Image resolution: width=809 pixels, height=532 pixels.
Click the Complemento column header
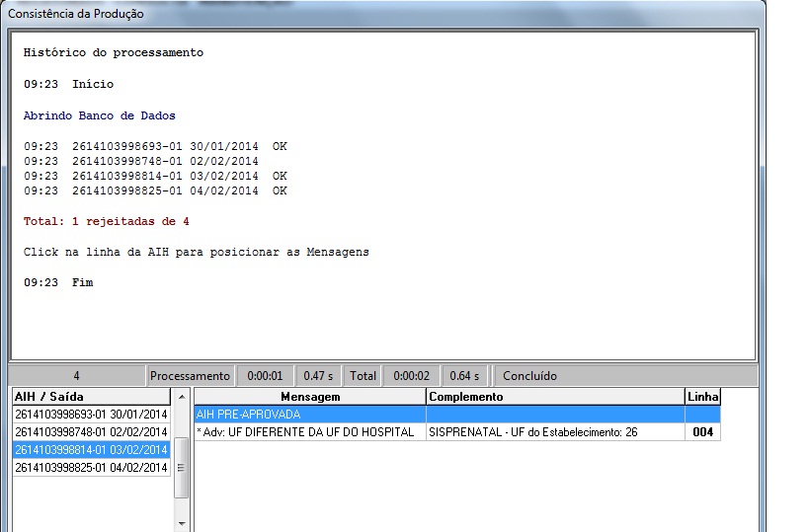click(x=554, y=396)
